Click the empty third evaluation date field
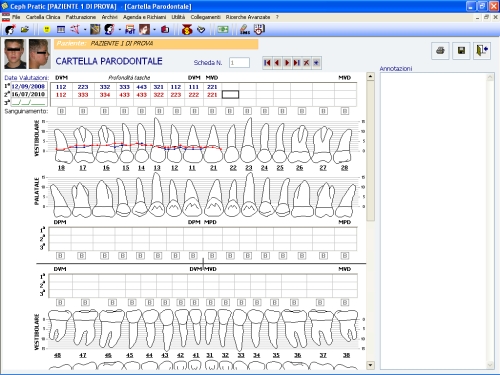The width and height of the screenshot is (500, 375). point(29,102)
